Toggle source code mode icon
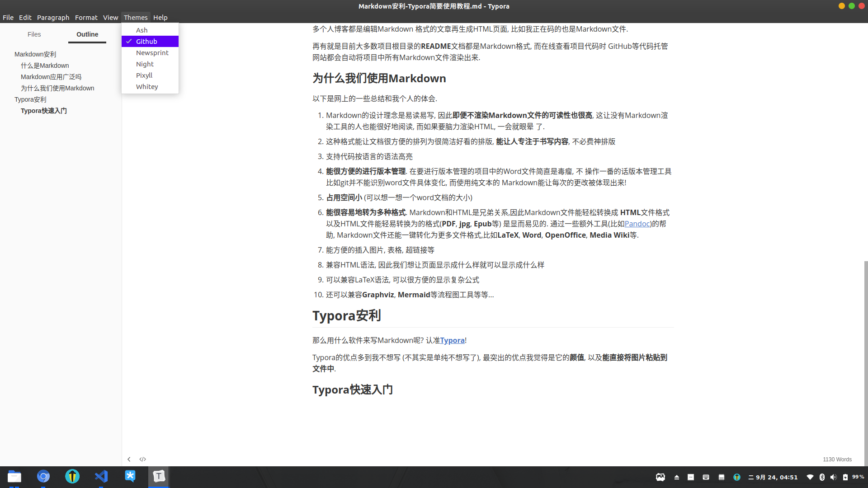The height and width of the screenshot is (488, 868). [143, 459]
